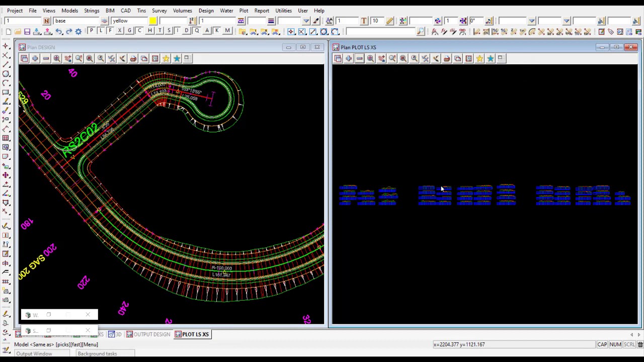Click the Save disk icon
The height and width of the screenshot is (362, 644).
coord(27,32)
